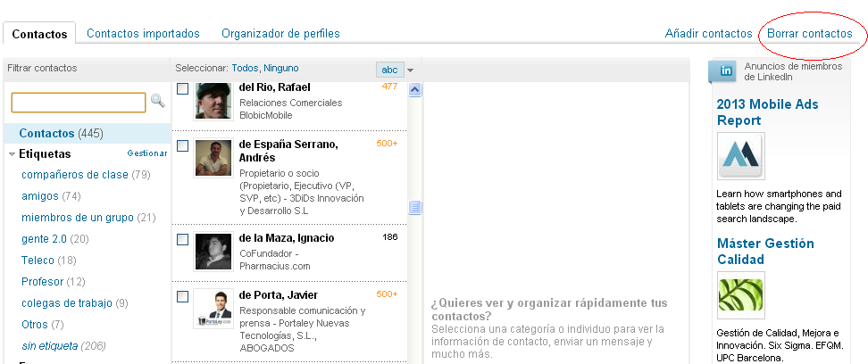
Task: Click the Añadir contactos link
Action: click(708, 33)
